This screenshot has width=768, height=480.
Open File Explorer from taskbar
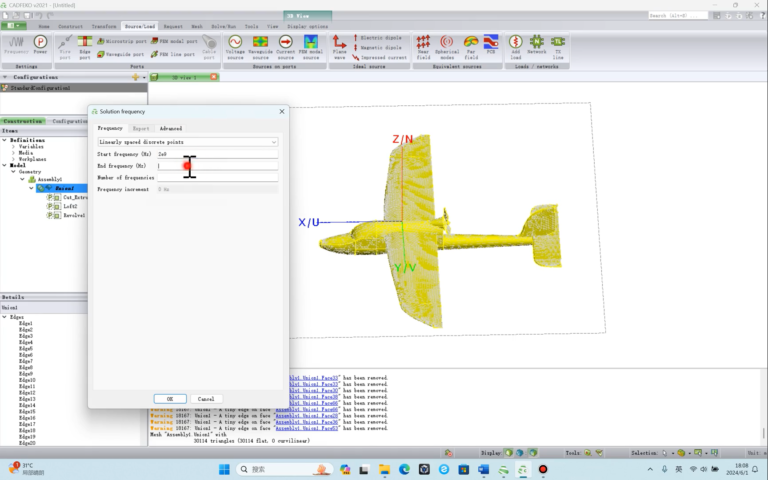[384, 469]
